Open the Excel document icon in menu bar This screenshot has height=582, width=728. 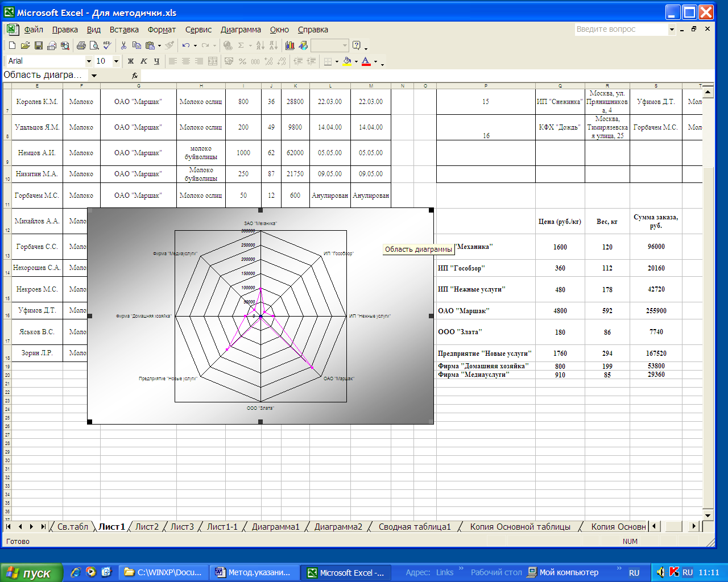12,30
